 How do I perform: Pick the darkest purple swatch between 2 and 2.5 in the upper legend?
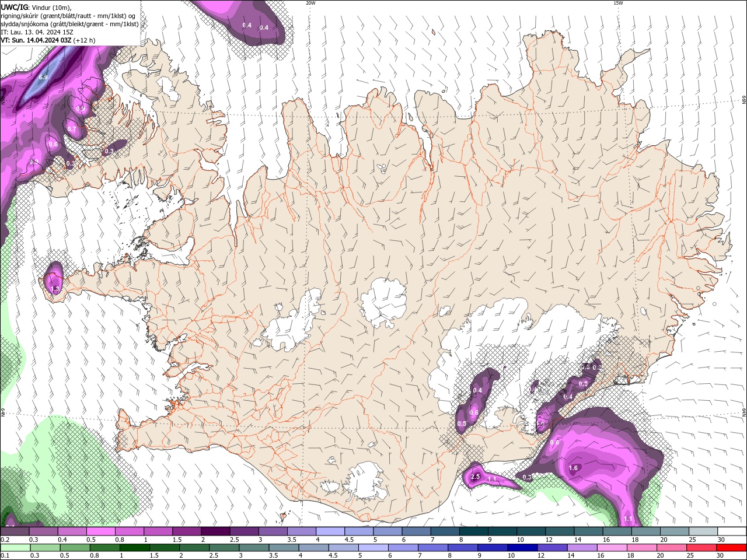click(215, 531)
